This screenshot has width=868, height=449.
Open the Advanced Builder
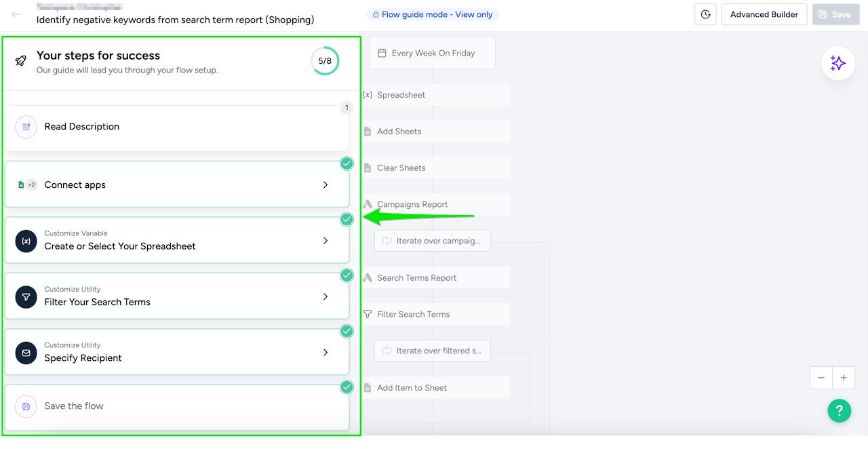(x=764, y=14)
